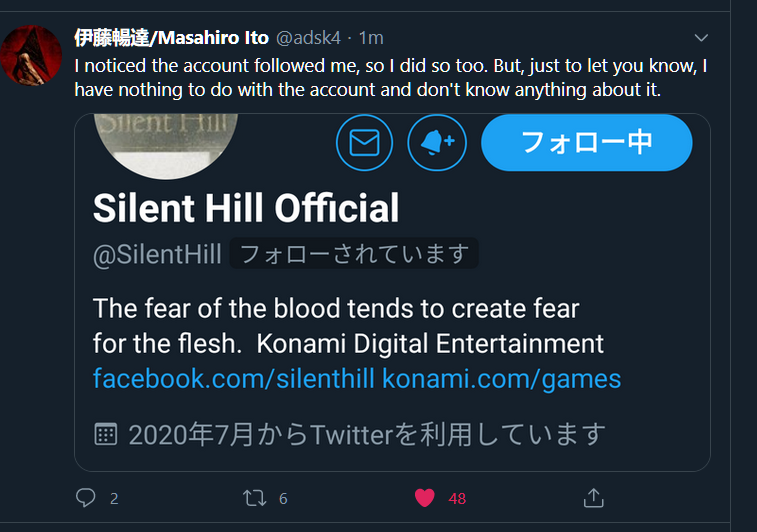Click the retweet arrows icon

[255, 497]
